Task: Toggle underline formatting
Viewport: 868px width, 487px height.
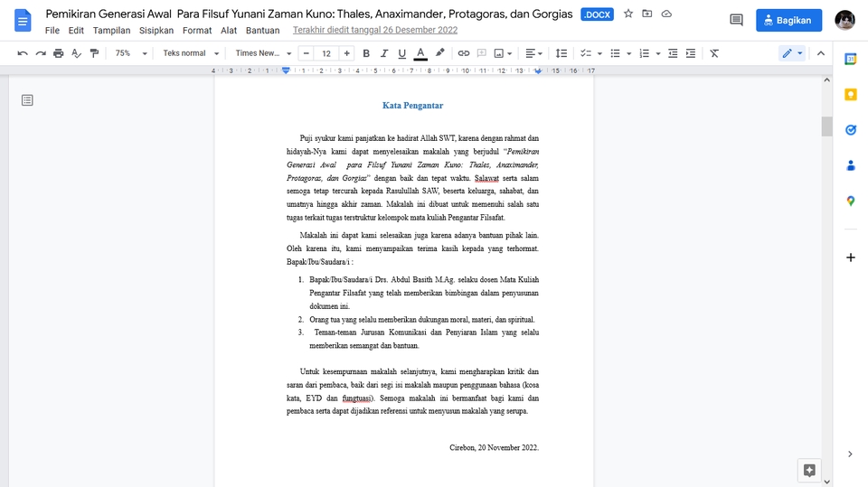Action: tap(401, 53)
